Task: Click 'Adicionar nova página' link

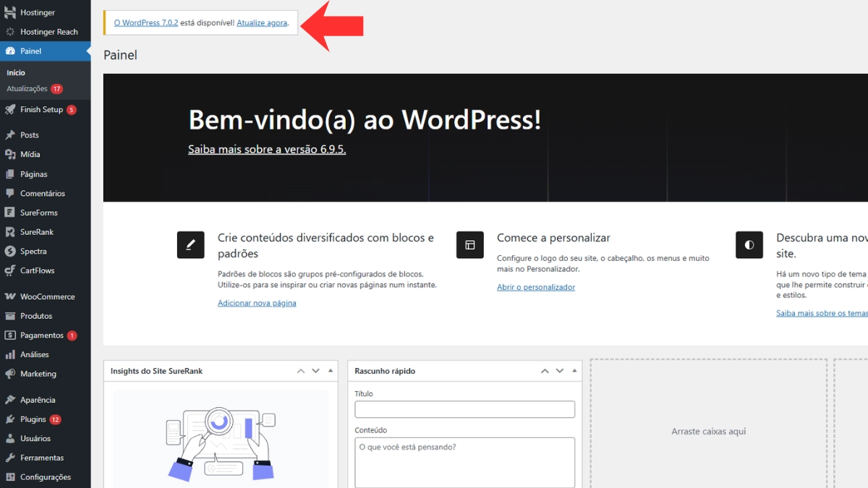Action: (257, 303)
